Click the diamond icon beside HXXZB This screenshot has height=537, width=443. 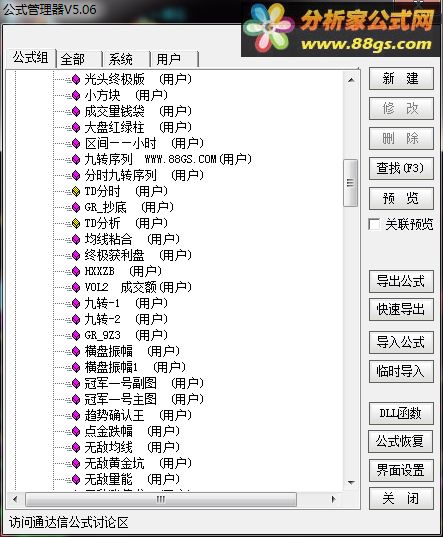[x=76, y=272]
